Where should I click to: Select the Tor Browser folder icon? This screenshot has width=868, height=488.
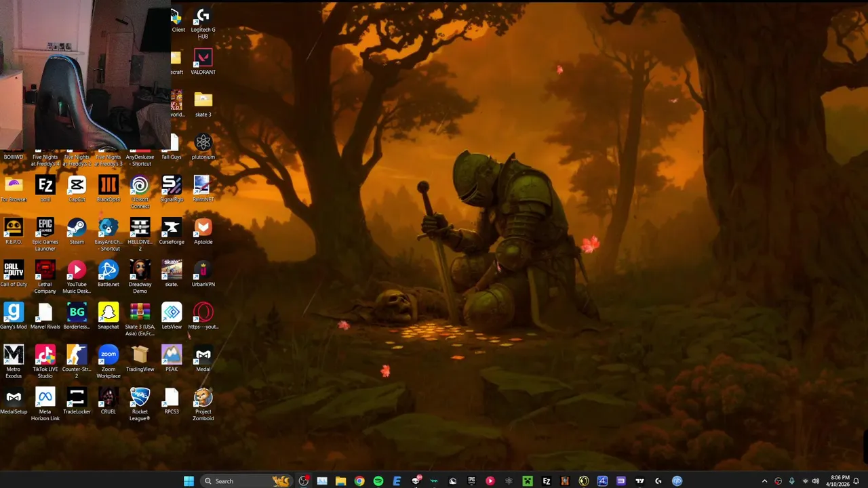14,189
